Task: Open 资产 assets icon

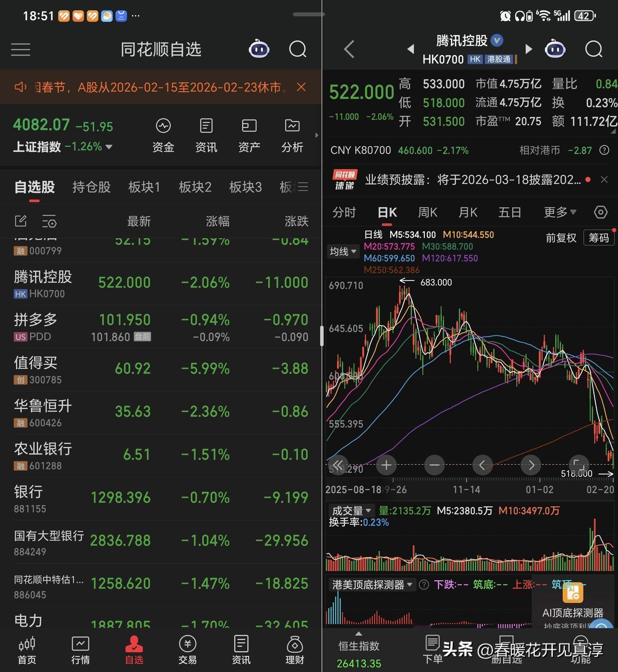Action: coord(249,136)
